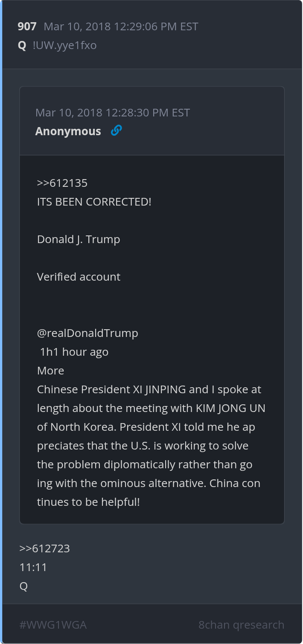Click the ITS BEEN CORRECTED! line
The width and height of the screenshot is (303, 644).
coord(94,202)
